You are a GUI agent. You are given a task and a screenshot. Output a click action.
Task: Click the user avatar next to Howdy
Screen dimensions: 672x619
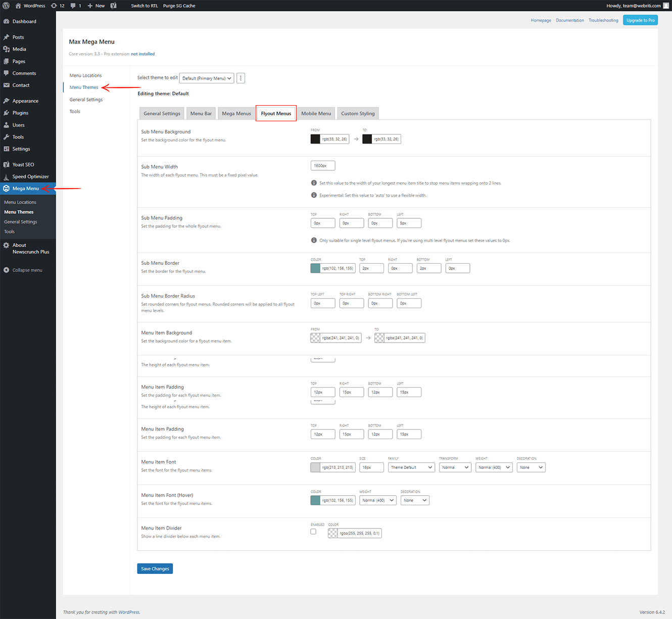point(666,6)
